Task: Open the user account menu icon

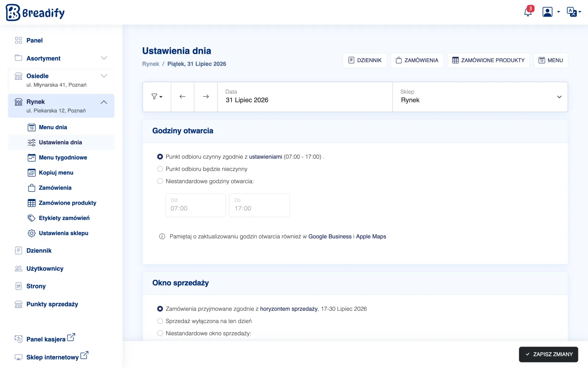Action: point(551,12)
